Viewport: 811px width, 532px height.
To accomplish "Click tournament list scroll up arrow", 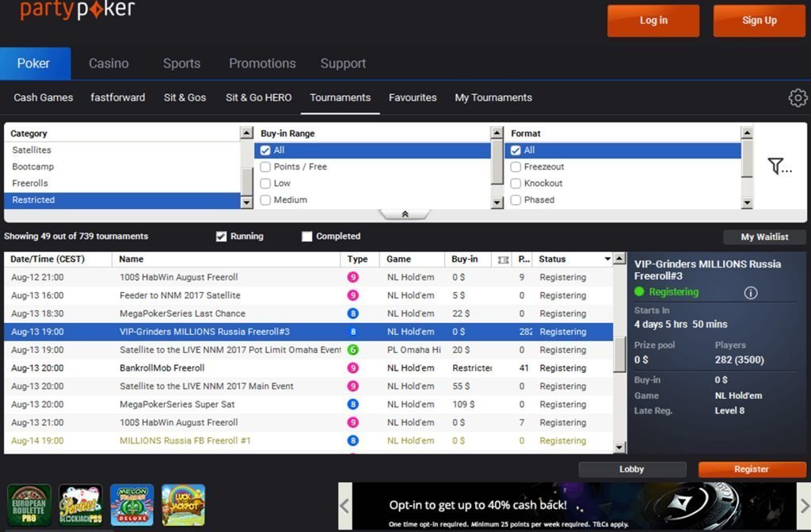I will click(x=619, y=259).
